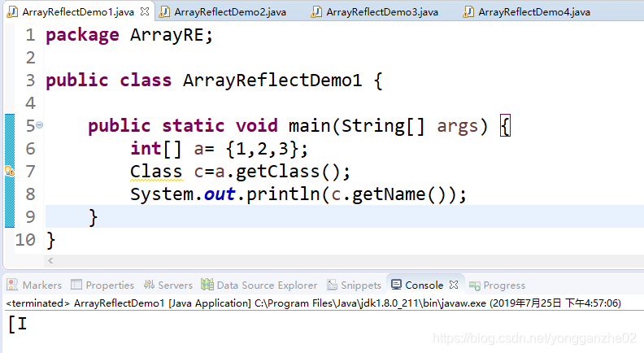Close the Console view
644x353 pixels.
tap(454, 285)
